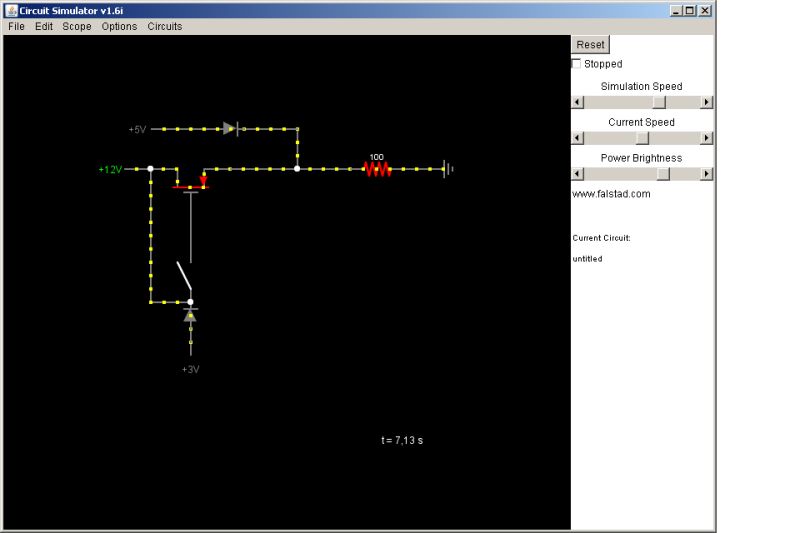This screenshot has width=800, height=533.
Task: Click the Circuit Simulator title bar icon
Action: click(11, 10)
